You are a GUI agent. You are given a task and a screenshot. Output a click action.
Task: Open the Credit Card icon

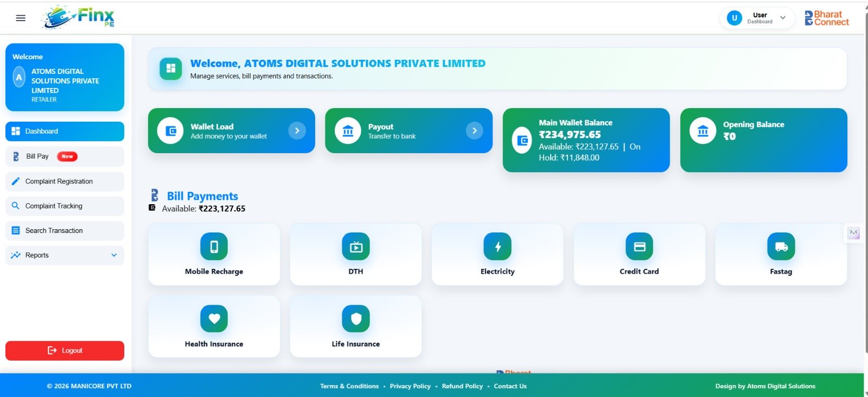coord(640,247)
